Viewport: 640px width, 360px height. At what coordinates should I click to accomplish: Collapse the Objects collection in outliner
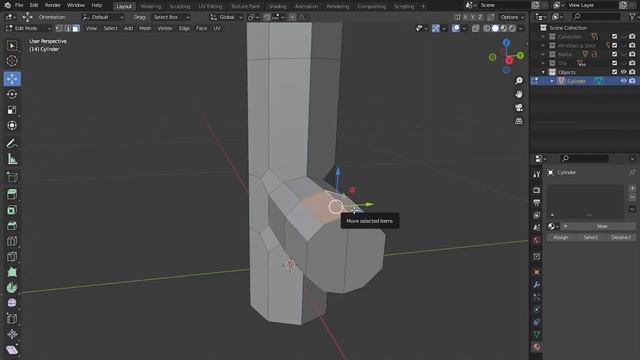pyautogui.click(x=543, y=72)
